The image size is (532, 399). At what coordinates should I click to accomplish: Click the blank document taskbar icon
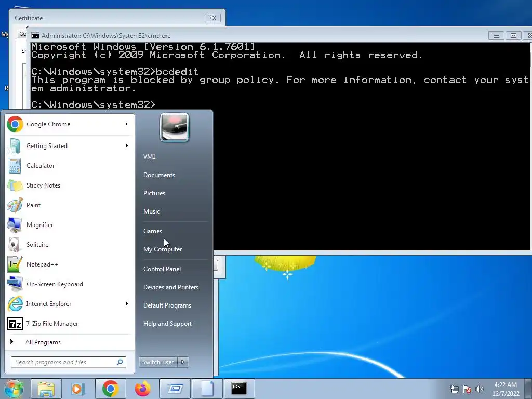207,389
